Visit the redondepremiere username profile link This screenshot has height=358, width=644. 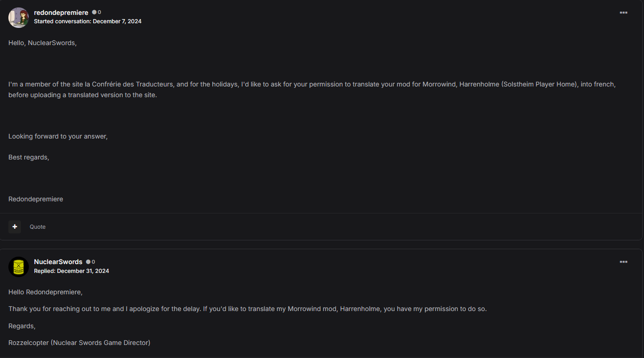(x=61, y=13)
